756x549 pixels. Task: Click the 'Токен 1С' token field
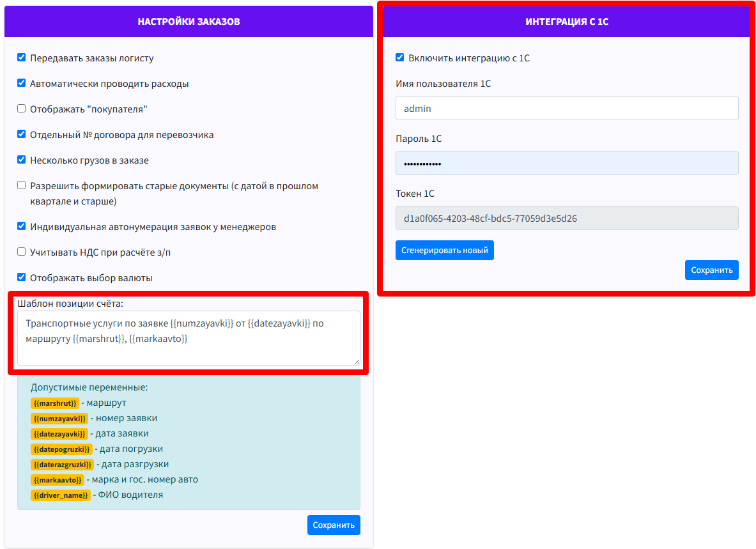tap(566, 218)
